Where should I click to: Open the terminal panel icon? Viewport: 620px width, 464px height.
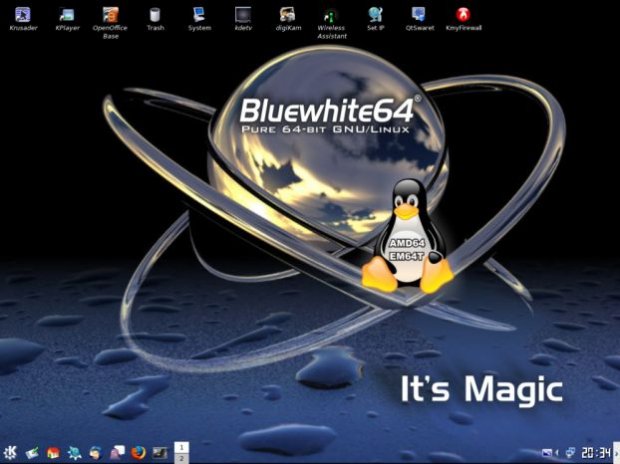[160, 452]
